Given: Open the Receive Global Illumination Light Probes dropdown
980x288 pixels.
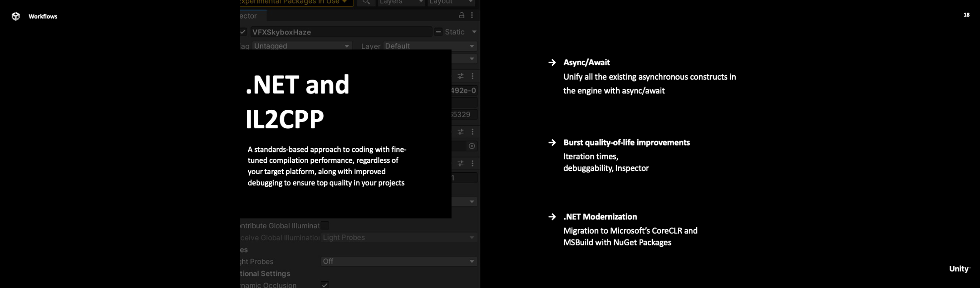Looking at the screenshot, I should [399, 238].
